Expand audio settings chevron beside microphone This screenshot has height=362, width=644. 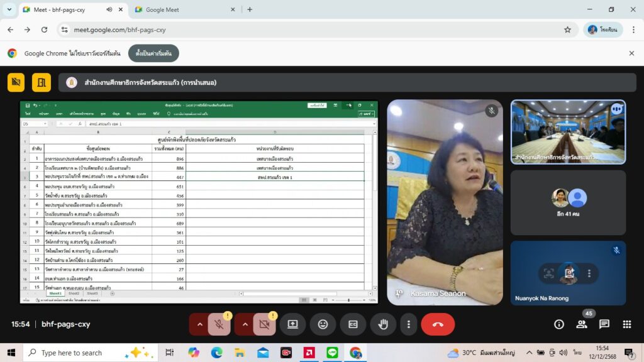point(200,324)
